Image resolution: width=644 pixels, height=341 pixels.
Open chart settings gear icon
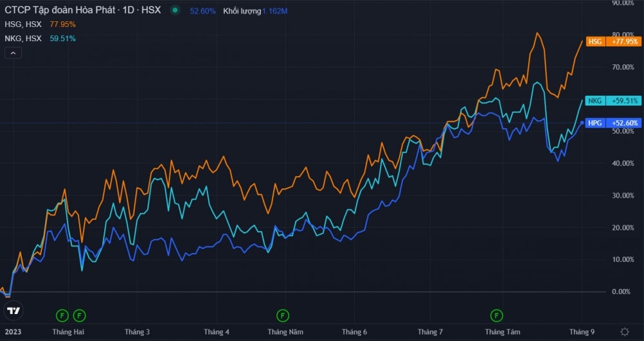click(625, 331)
